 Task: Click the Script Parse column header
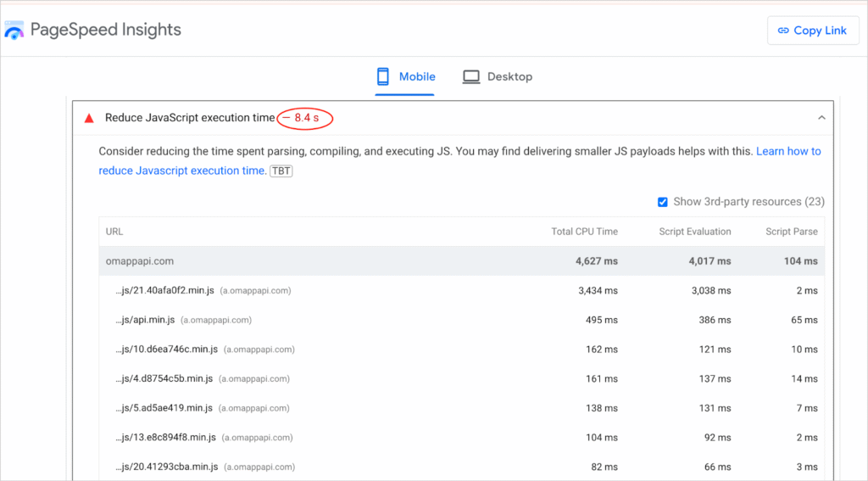[x=792, y=232]
